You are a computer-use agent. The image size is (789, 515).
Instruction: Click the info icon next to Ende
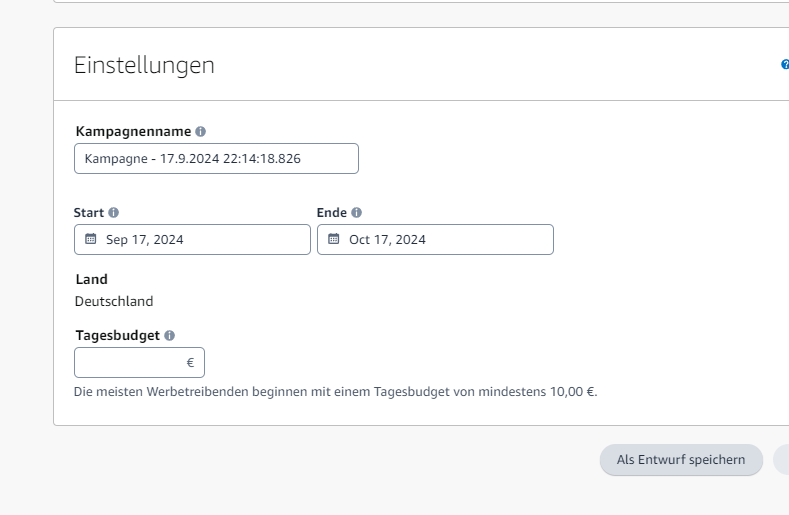click(356, 212)
